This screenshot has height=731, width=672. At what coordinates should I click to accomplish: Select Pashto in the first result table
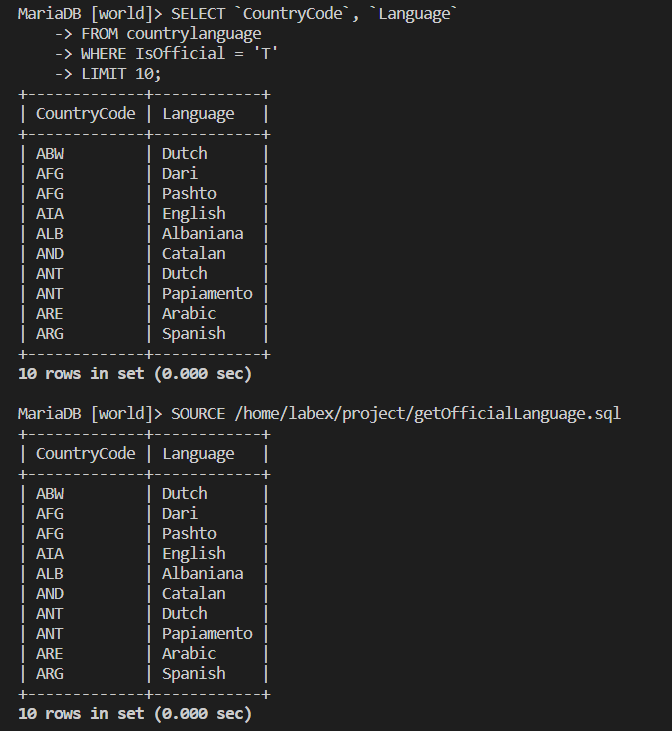click(x=189, y=194)
